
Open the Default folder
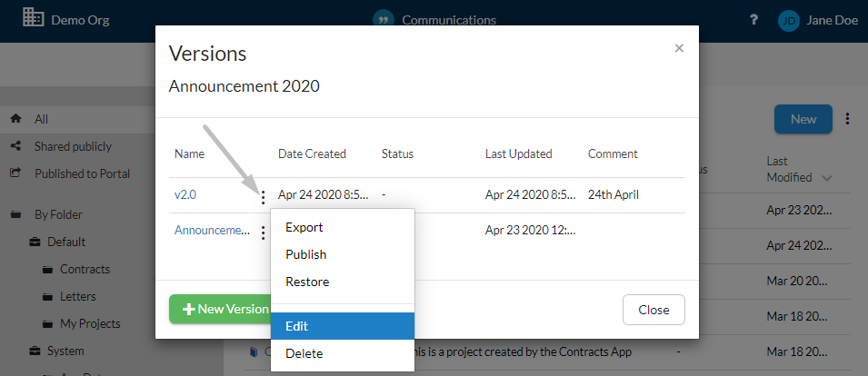tap(66, 242)
